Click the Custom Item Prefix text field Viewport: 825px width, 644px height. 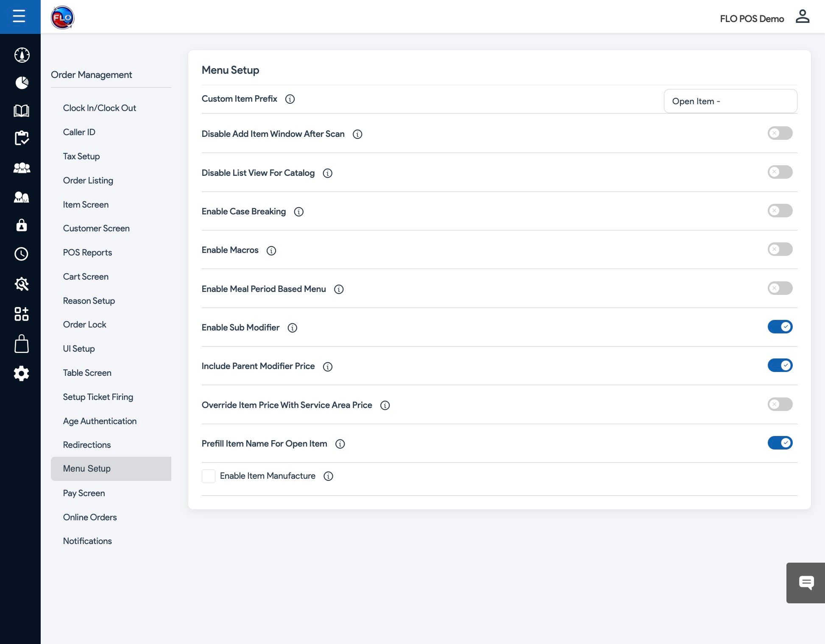(730, 101)
